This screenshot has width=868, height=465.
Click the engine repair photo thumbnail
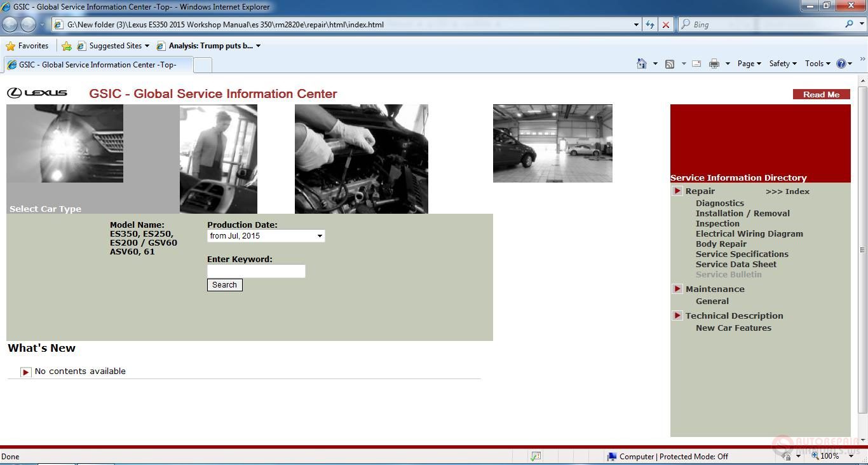(361, 159)
